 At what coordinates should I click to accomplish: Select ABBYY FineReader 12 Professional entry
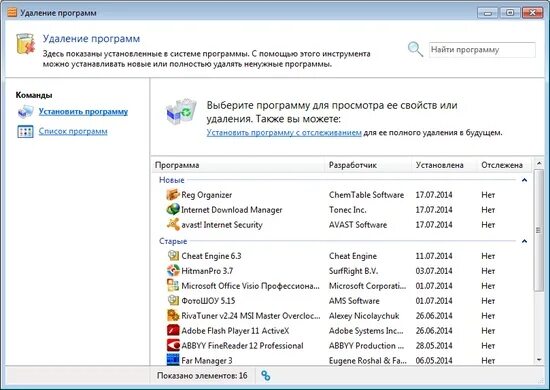[242, 346]
